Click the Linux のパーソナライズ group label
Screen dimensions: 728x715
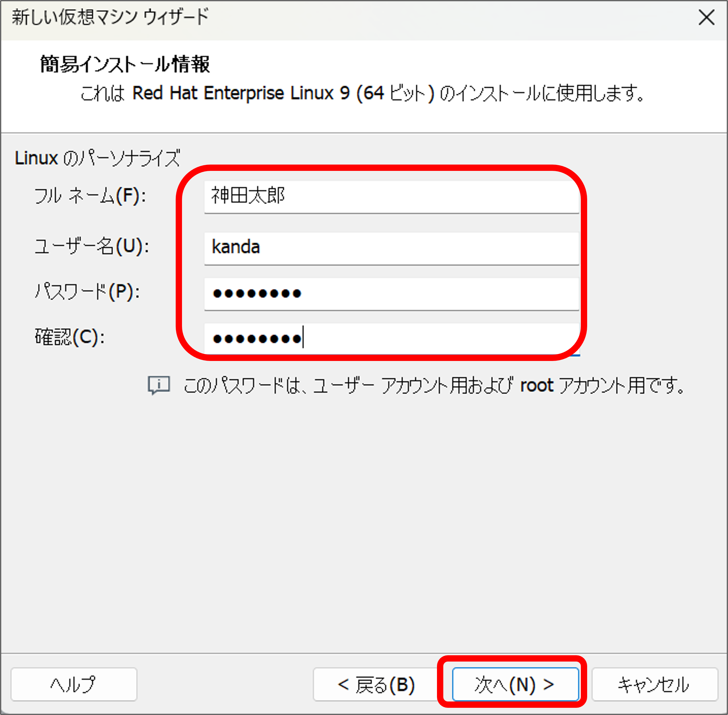pos(97,158)
